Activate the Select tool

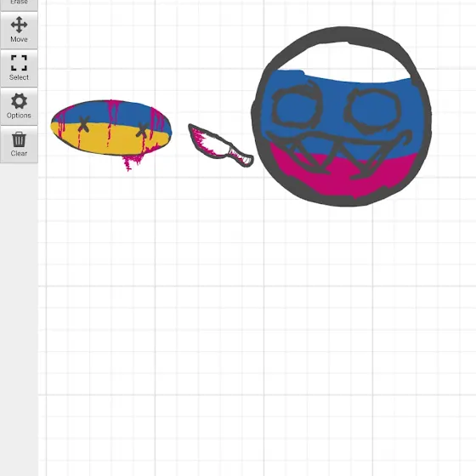click(x=19, y=68)
